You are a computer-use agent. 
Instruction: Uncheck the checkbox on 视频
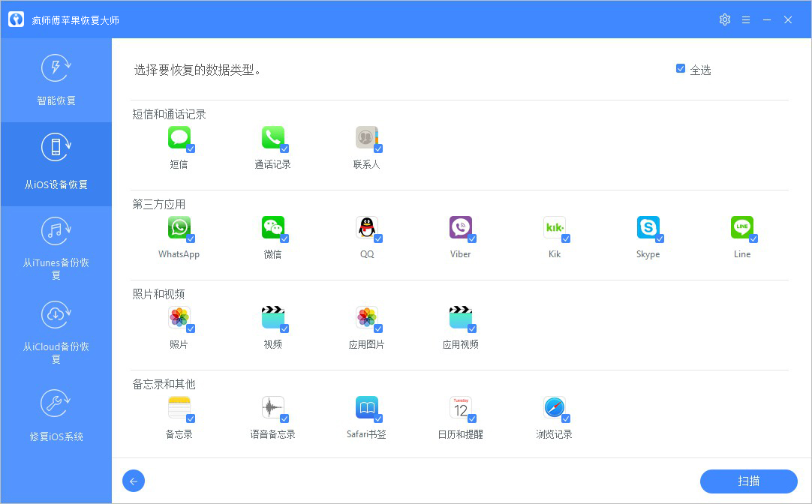click(284, 327)
